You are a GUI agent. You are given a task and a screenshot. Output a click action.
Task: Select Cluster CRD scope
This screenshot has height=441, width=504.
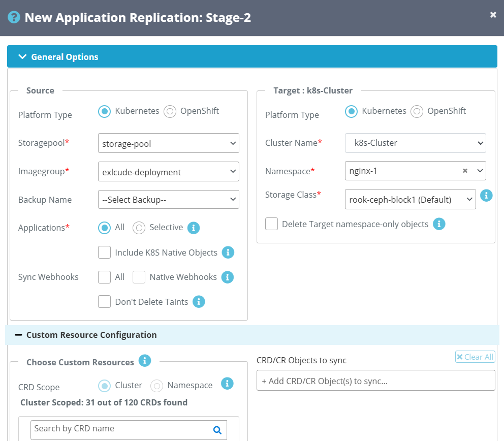(x=105, y=386)
